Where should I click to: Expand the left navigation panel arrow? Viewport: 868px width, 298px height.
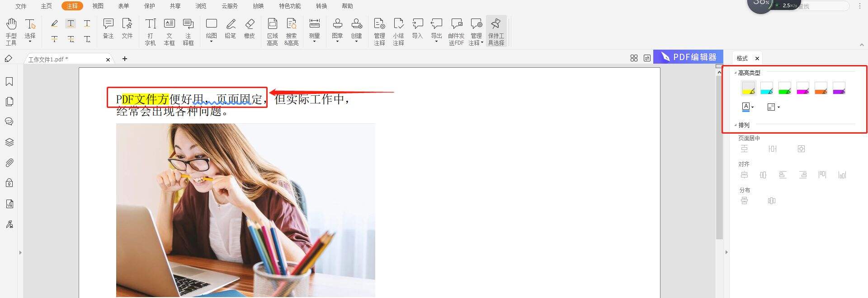click(x=20, y=253)
